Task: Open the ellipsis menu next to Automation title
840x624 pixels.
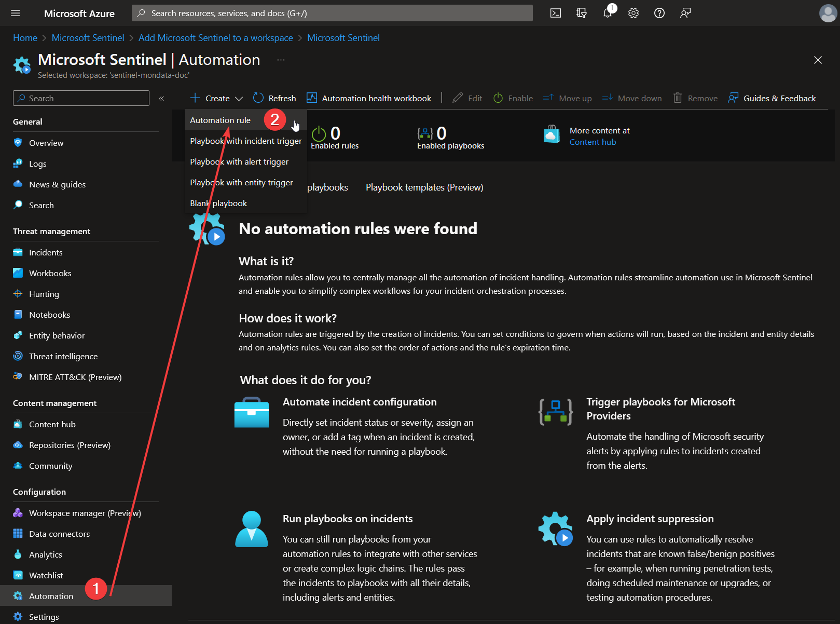Action: [x=281, y=60]
